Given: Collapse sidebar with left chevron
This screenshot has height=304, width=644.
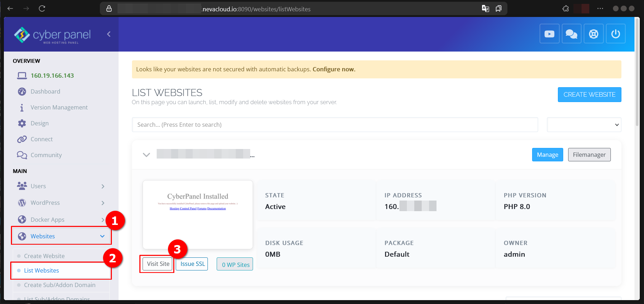Looking at the screenshot, I should point(109,34).
